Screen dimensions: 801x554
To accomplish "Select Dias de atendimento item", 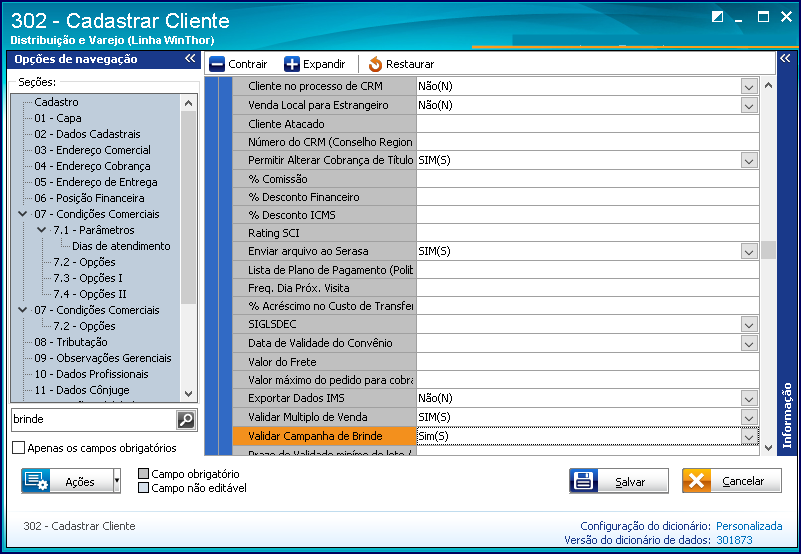I will tap(121, 246).
